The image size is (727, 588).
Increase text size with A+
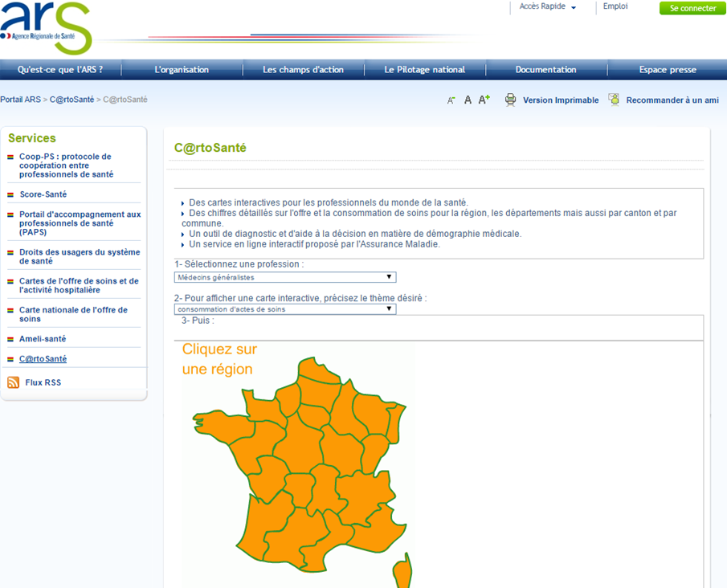tap(484, 100)
